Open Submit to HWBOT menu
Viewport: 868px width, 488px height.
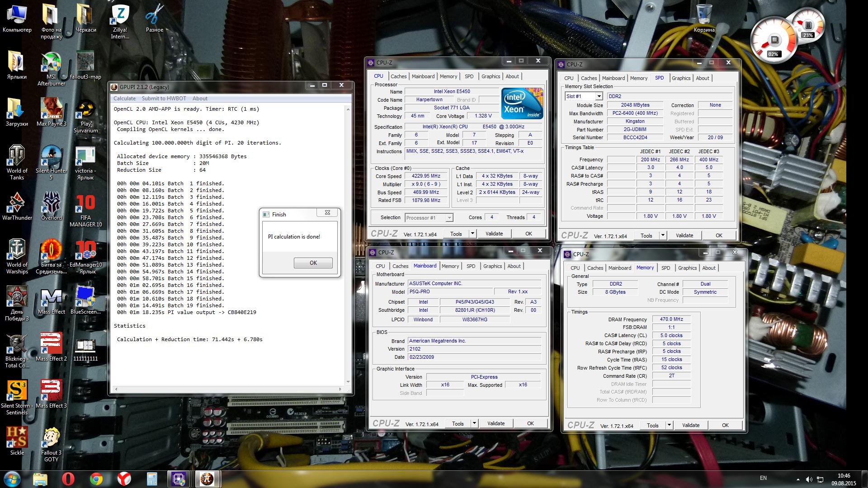point(164,99)
